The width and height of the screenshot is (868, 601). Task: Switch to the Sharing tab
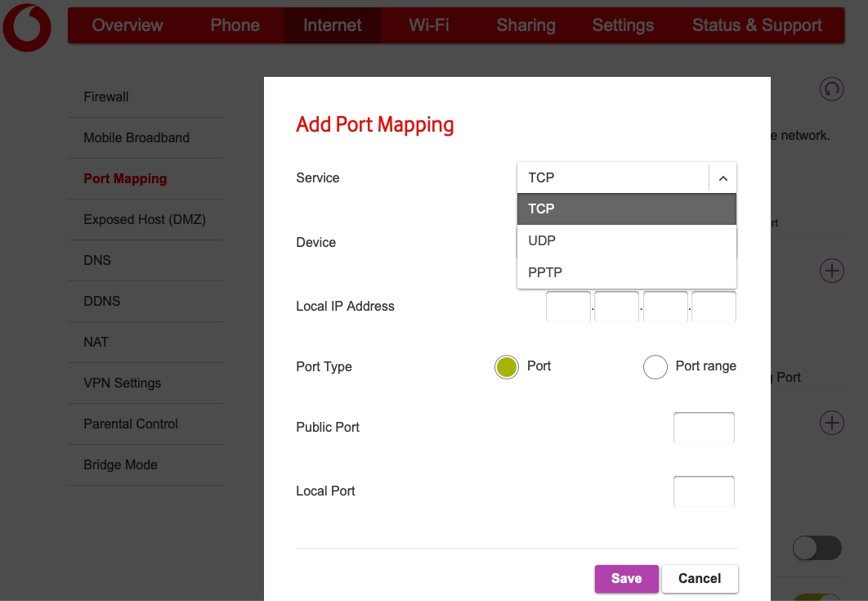tap(525, 25)
